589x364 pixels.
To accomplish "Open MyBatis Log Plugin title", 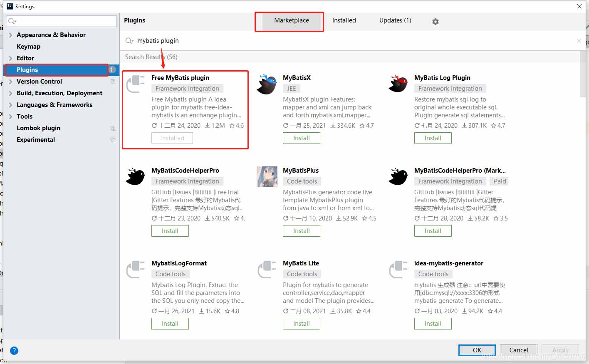I will tap(442, 78).
